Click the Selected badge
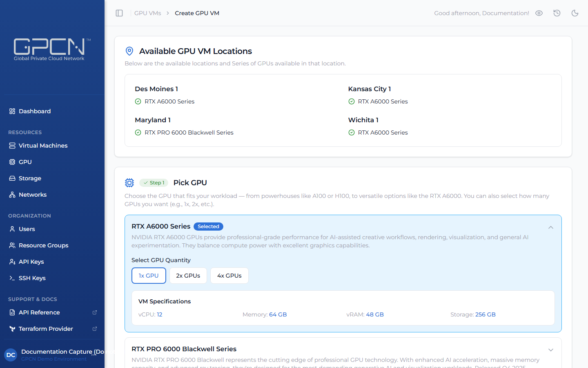This screenshot has width=588, height=368. pyautogui.click(x=208, y=227)
